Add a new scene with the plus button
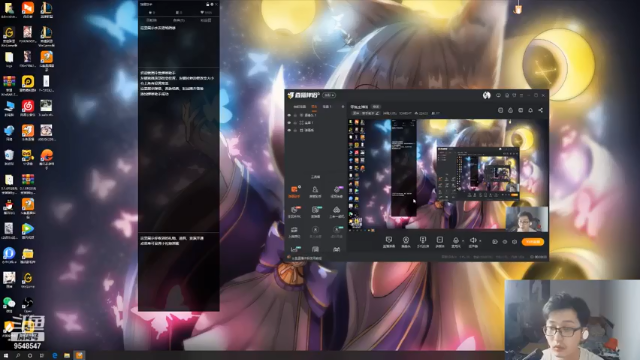This screenshot has width=640, height=360. 342,107
